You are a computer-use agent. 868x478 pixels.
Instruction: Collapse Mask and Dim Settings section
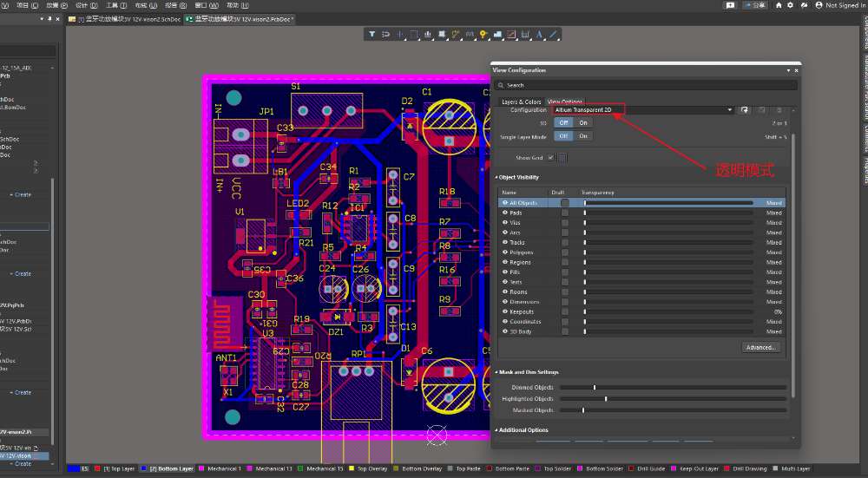coord(496,372)
